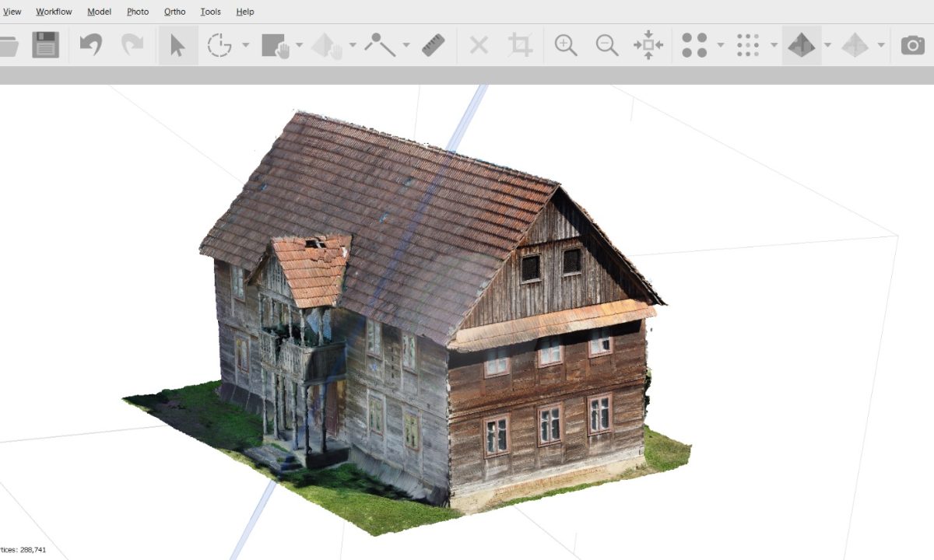Click the Redo arrow icon

[x=132, y=45]
